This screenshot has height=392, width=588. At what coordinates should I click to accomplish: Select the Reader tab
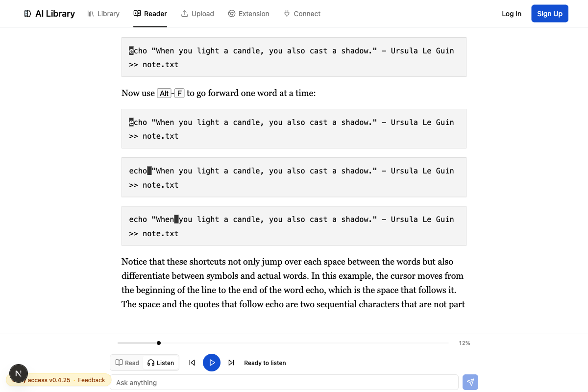[150, 14]
